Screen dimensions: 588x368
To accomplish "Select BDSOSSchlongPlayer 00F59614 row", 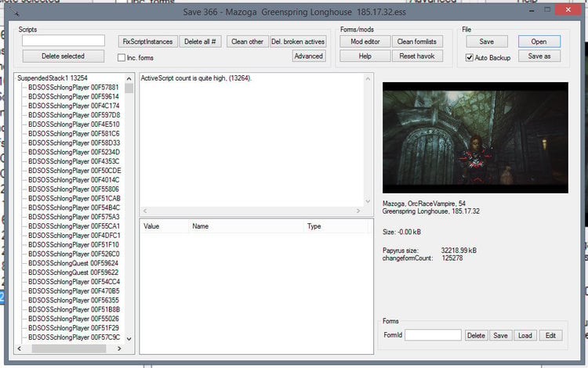I will [x=74, y=96].
